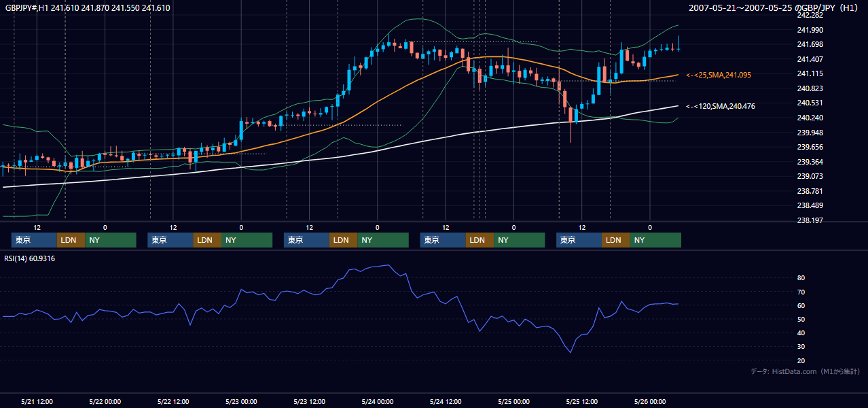This screenshot has width=868, height=408.
Task: Click price axis value 238.489
Action: (x=809, y=205)
